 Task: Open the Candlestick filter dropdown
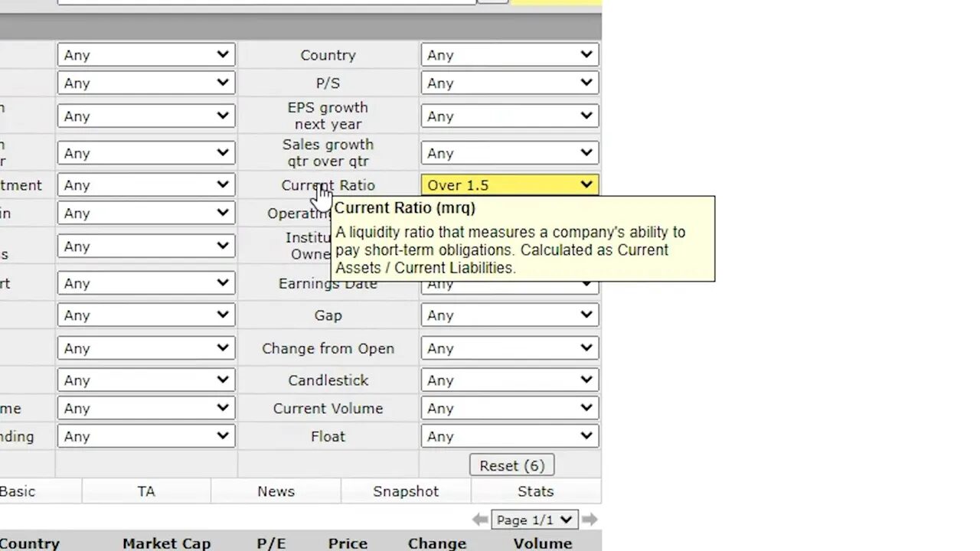pyautogui.click(x=509, y=380)
